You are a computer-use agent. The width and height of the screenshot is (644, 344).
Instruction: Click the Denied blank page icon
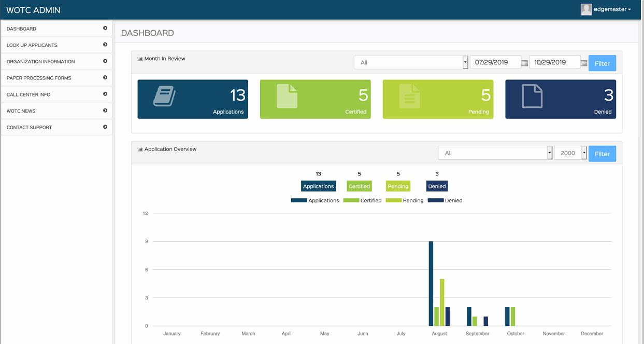(x=532, y=97)
